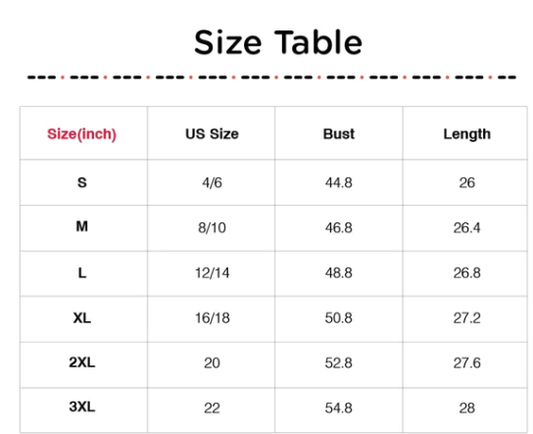Click the L size row label

82,273
